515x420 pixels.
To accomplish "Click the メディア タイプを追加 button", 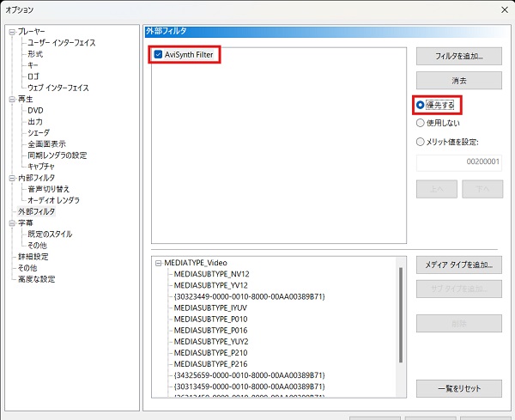I will coord(458,265).
